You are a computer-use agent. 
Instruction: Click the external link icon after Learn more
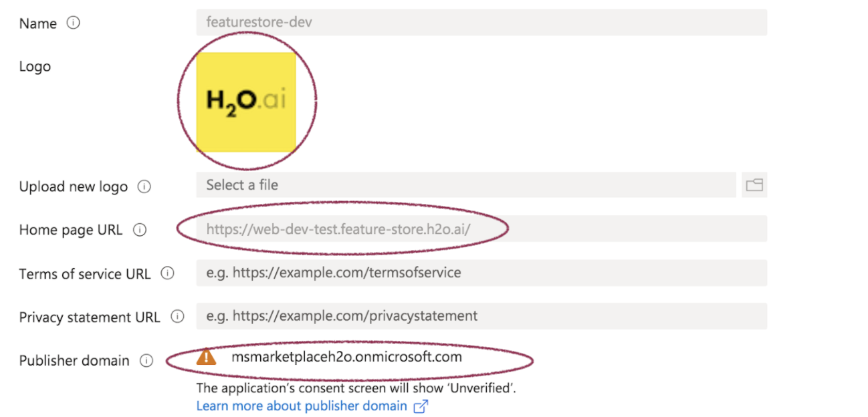(x=421, y=406)
